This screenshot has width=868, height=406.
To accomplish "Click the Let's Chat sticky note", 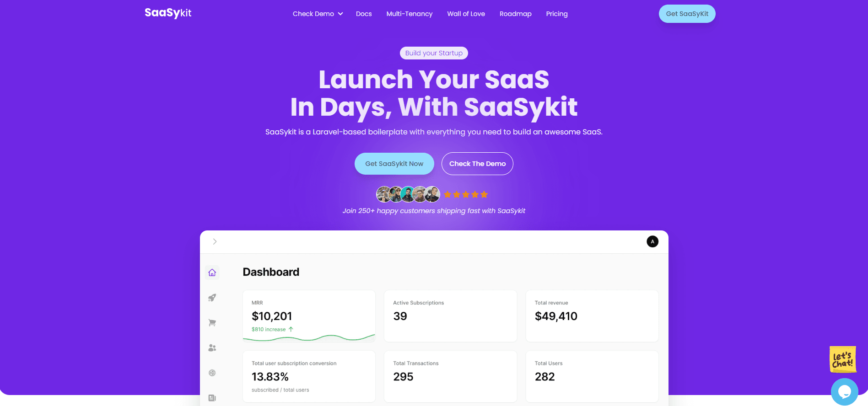I will pyautogui.click(x=842, y=359).
